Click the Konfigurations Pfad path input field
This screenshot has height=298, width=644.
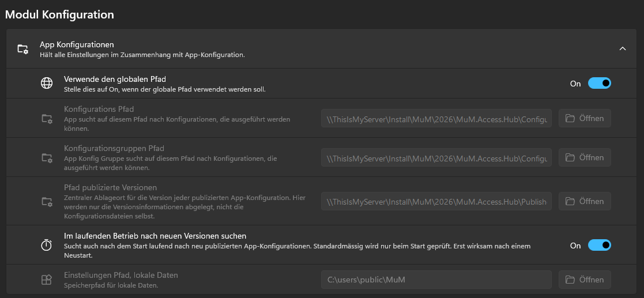pos(436,118)
